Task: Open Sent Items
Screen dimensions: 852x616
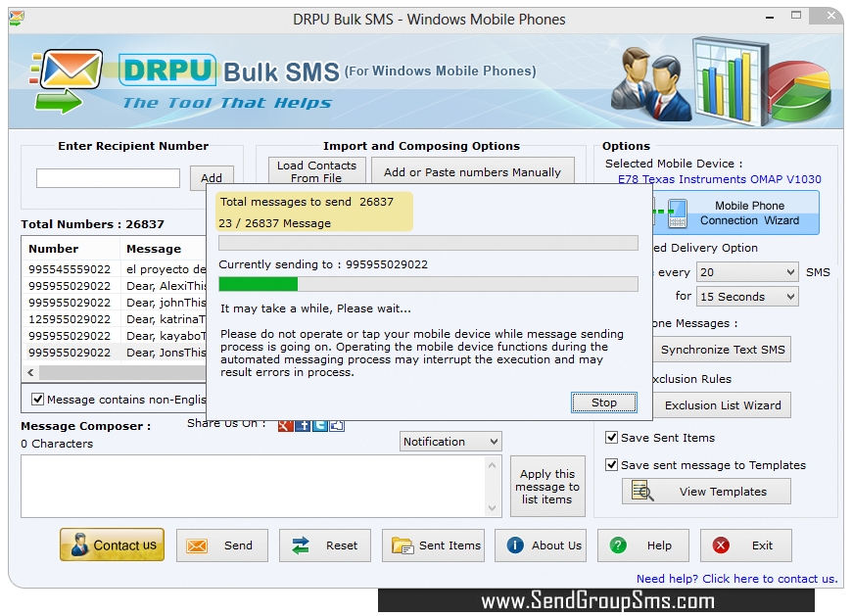Action: pos(433,545)
